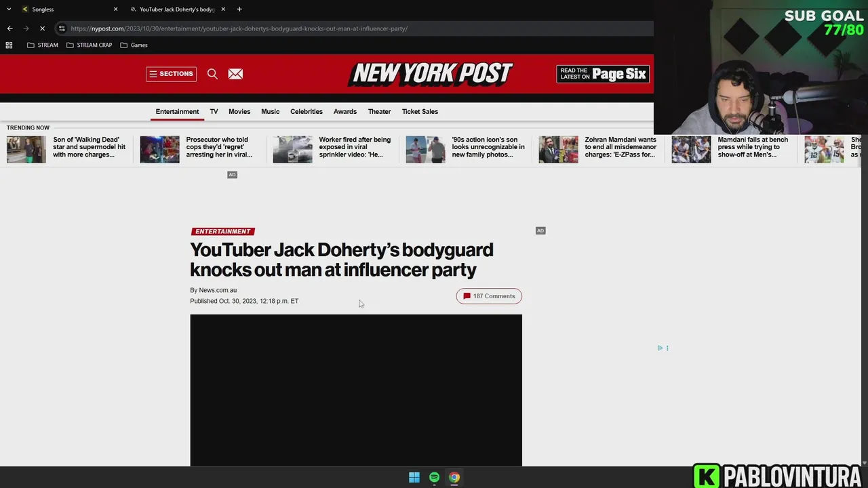This screenshot has width=868, height=488.
Task: Click the sprinkler video story thumbnail
Action: (x=292, y=150)
